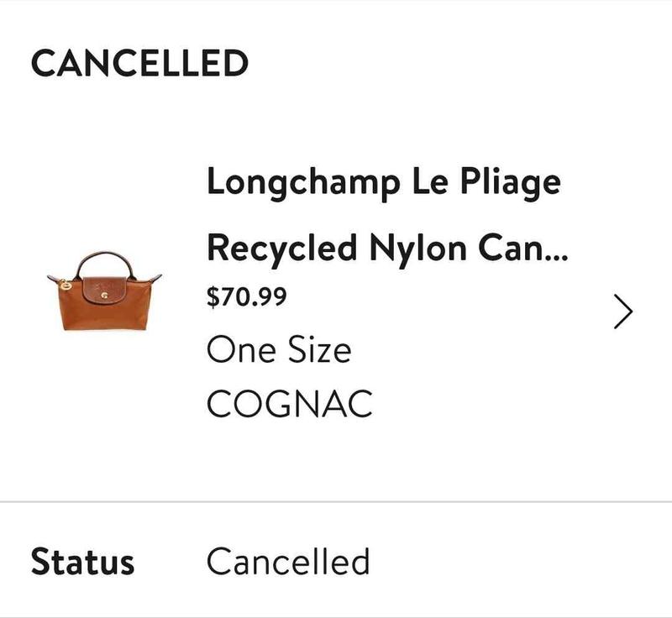672x618 pixels.
Task: Click the COGNAC color label
Action: click(x=289, y=404)
